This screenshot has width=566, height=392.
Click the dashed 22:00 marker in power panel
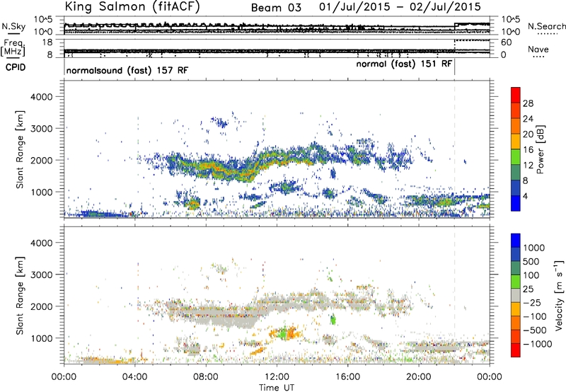pyautogui.click(x=454, y=149)
